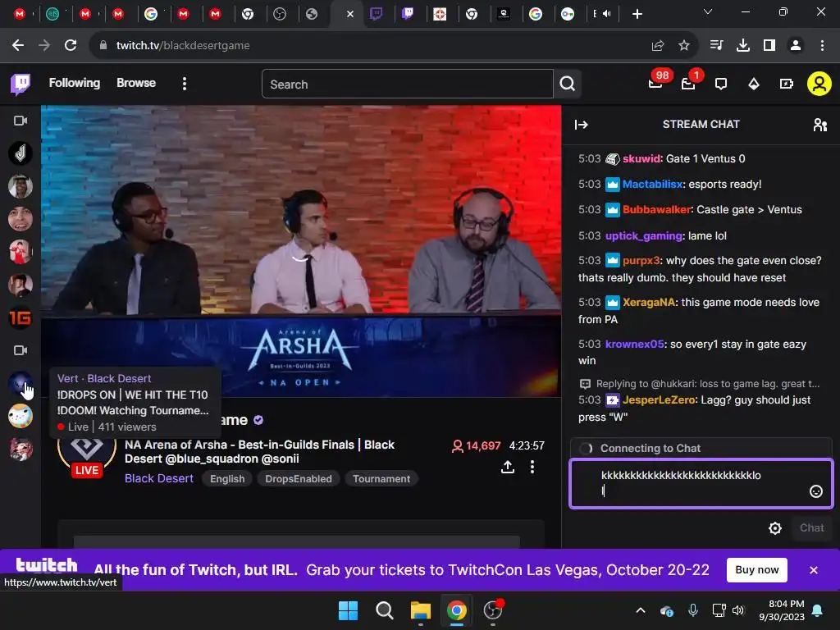Click the Buy now TwitchCon button
The image size is (840, 630).
tap(756, 570)
